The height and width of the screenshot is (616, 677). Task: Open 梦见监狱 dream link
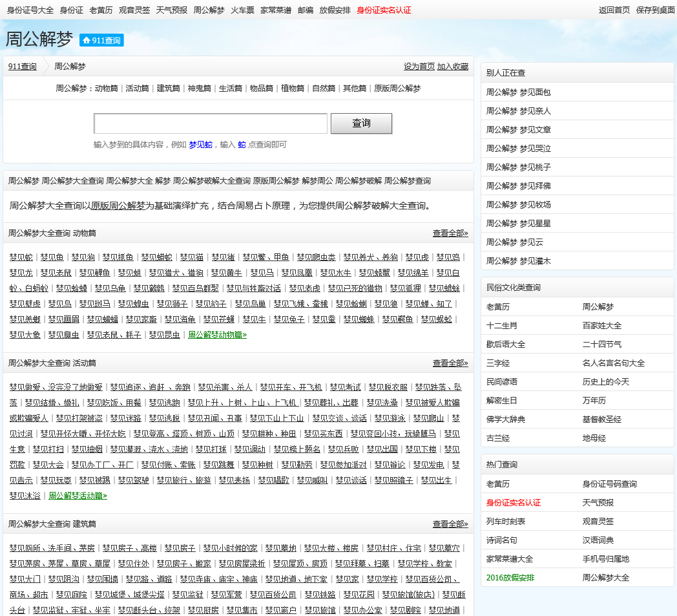point(188,595)
